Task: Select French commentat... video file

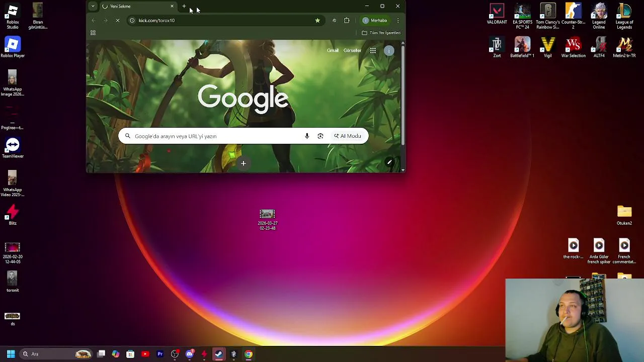Action: [624, 251]
